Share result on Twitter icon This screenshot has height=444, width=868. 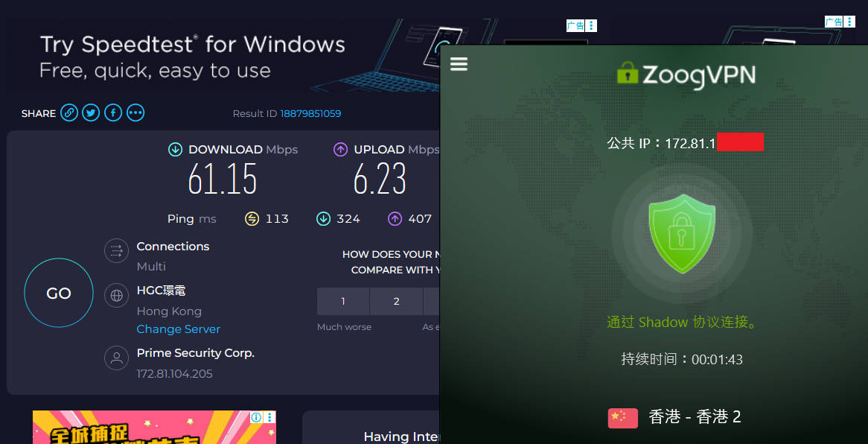91,113
